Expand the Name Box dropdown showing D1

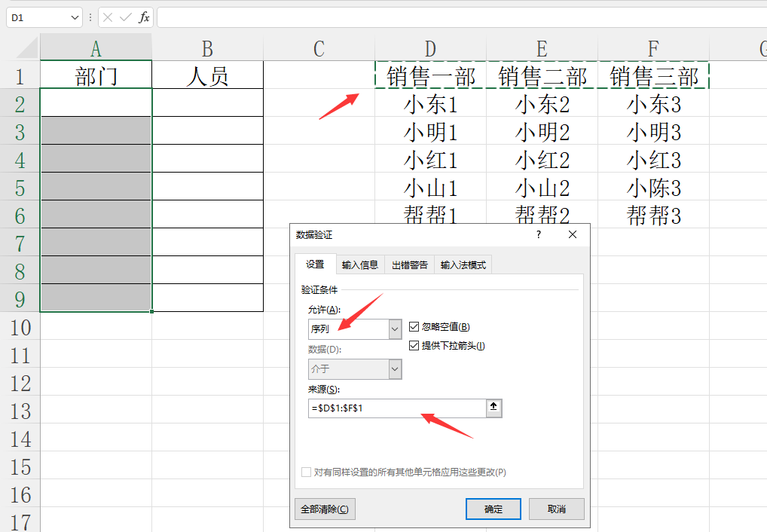point(75,17)
